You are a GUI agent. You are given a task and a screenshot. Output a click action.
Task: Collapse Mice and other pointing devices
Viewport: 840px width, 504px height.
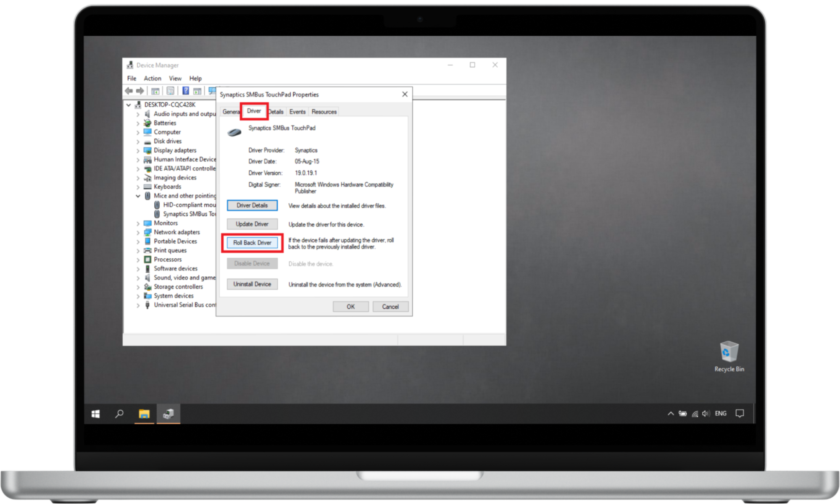[x=138, y=196]
